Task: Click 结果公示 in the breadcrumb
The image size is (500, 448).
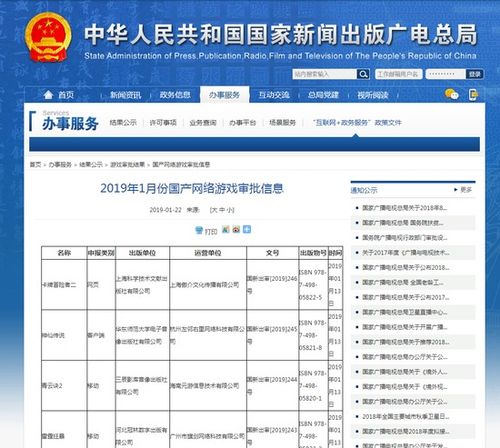Action: [x=91, y=165]
